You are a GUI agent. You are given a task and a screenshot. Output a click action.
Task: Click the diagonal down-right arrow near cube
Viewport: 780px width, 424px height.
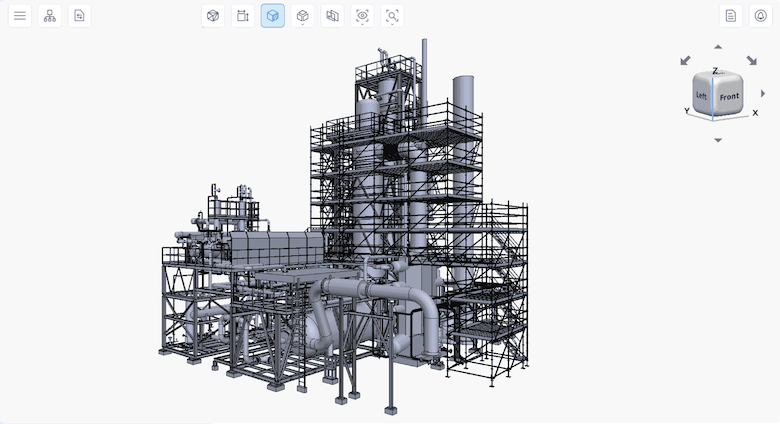pyautogui.click(x=751, y=61)
